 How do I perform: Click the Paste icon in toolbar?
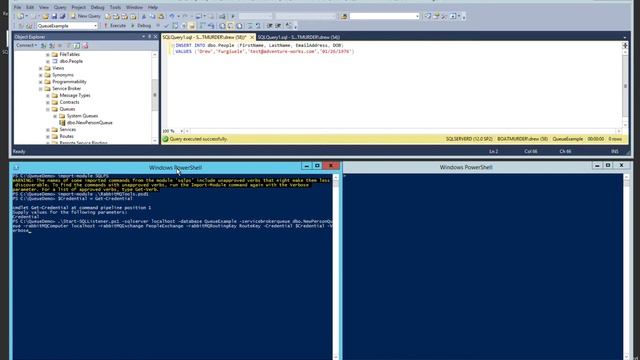tap(161, 16)
